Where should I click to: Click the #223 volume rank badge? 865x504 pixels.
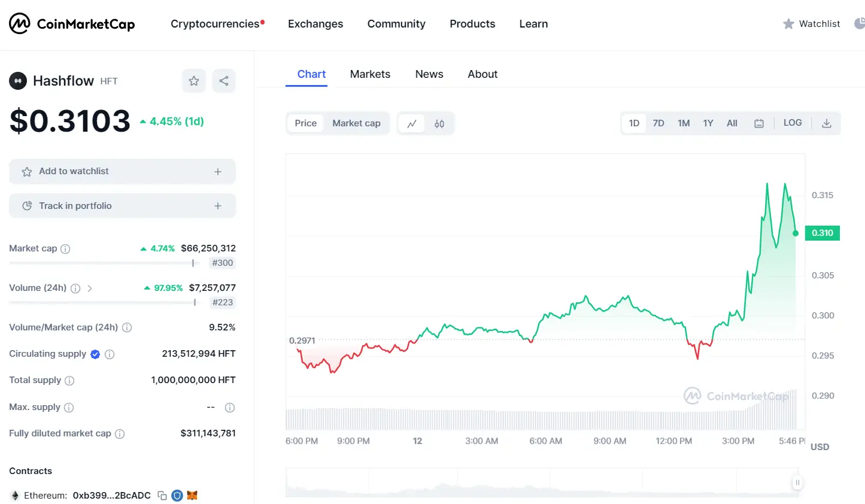[x=223, y=302]
